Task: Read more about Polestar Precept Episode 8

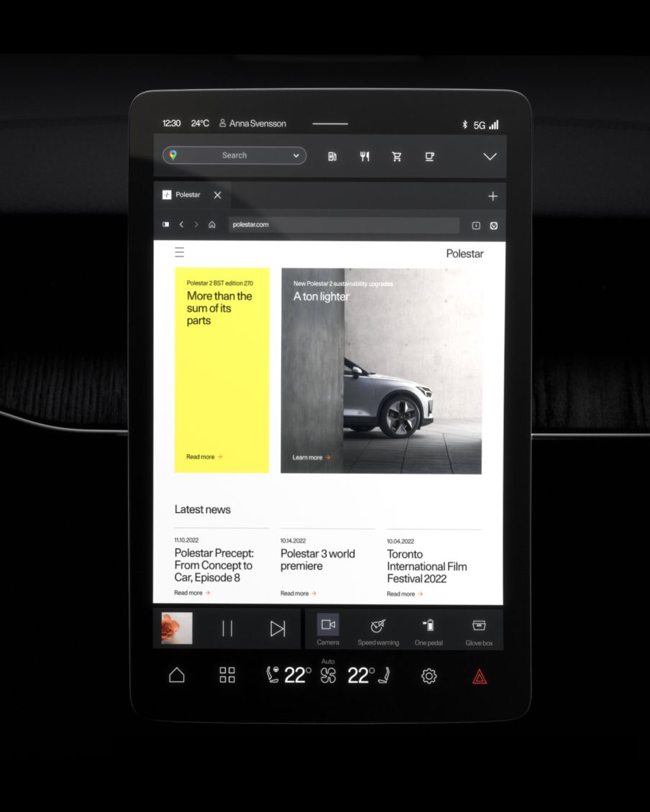Action: pyautogui.click(x=192, y=593)
